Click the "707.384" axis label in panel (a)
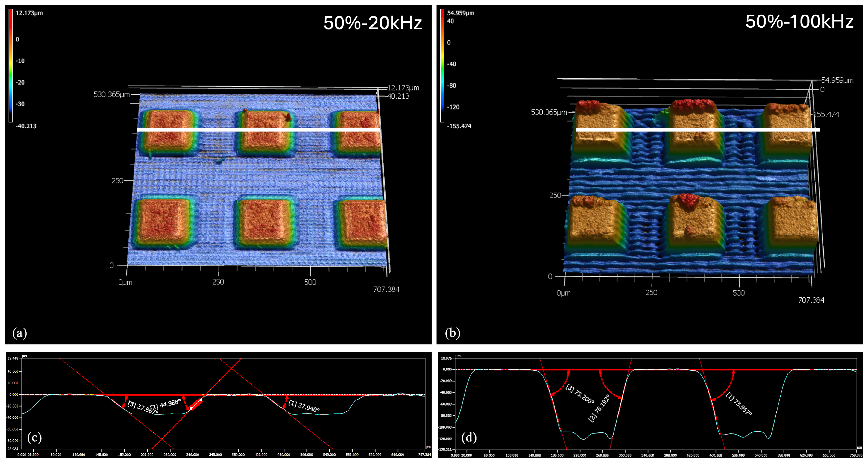This screenshot has width=868, height=464. tap(386, 289)
